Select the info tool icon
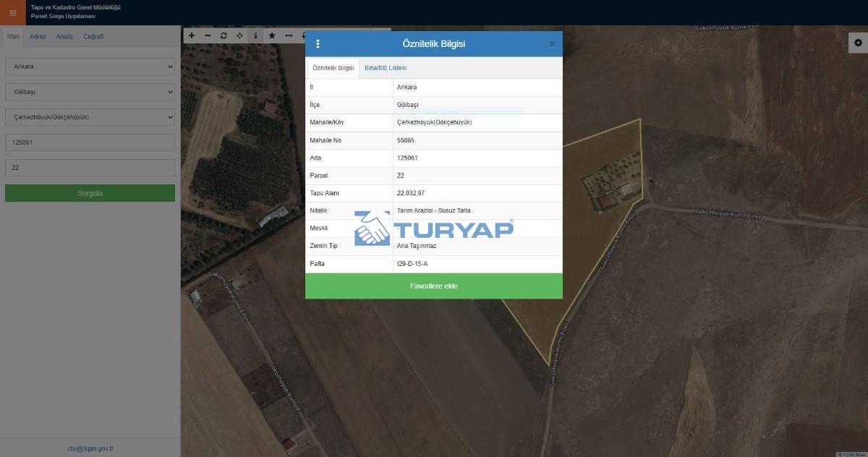Image resolution: width=868 pixels, height=457 pixels. coord(255,35)
